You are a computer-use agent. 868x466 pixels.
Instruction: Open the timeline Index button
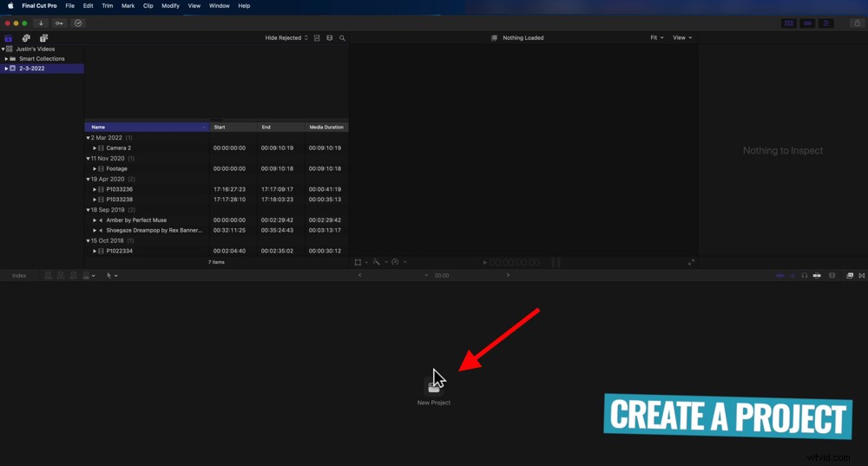[19, 276]
